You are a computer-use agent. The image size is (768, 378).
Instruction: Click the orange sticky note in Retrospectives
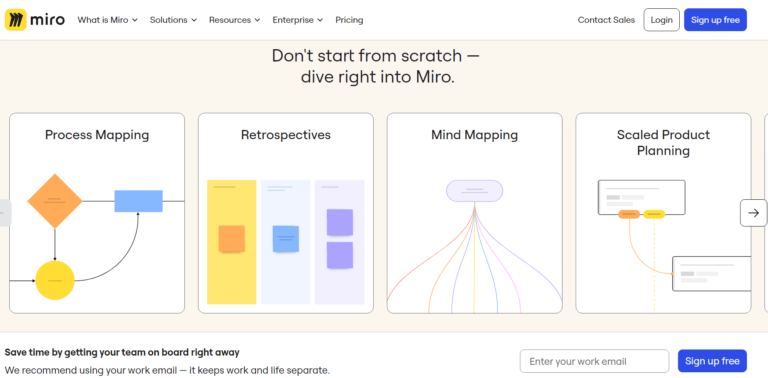click(232, 239)
